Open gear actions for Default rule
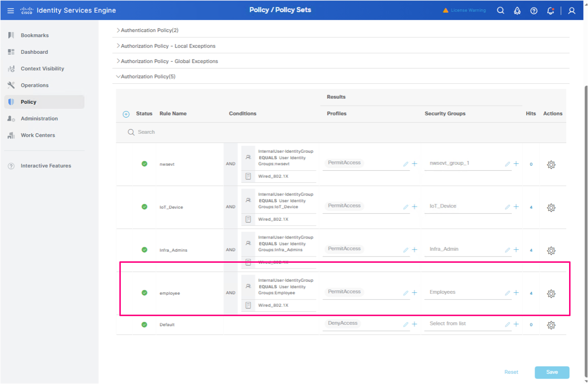 (x=551, y=325)
